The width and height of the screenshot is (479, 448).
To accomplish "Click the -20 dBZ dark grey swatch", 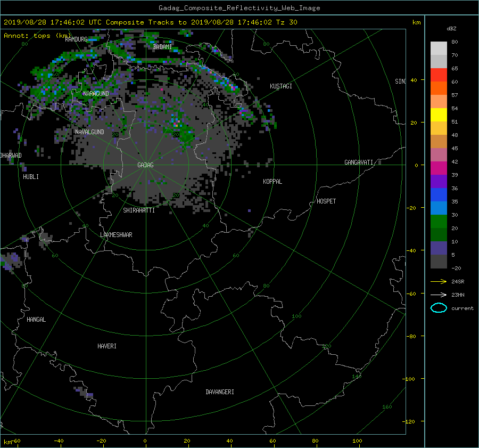I will coord(439,262).
